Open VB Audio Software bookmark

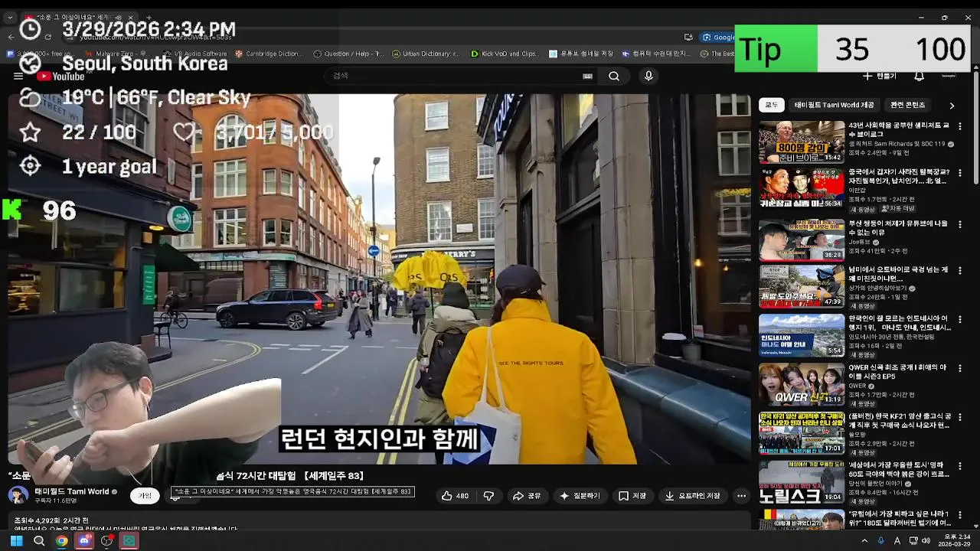[195, 54]
